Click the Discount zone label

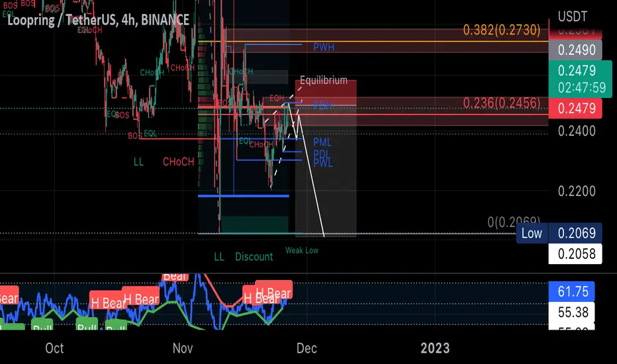(x=254, y=257)
